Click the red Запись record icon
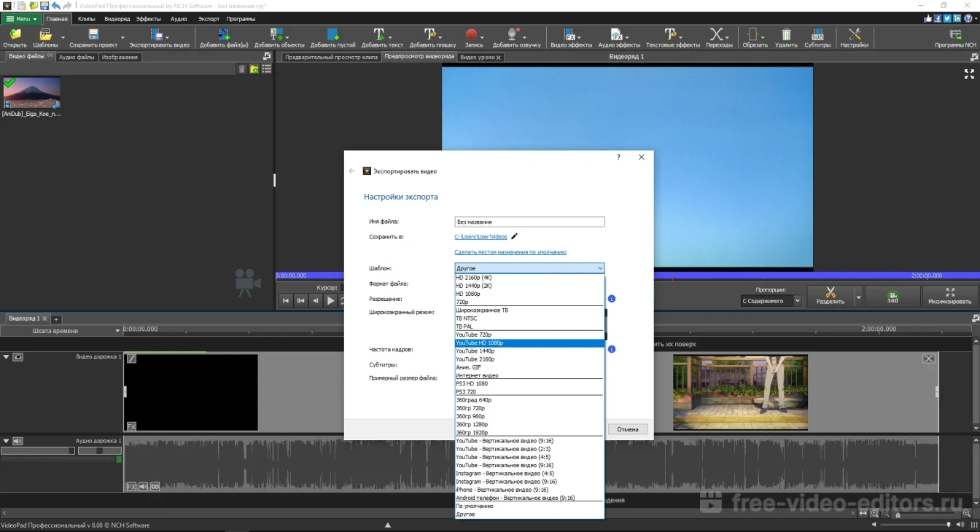Image resolution: width=980 pixels, height=532 pixels. click(471, 34)
